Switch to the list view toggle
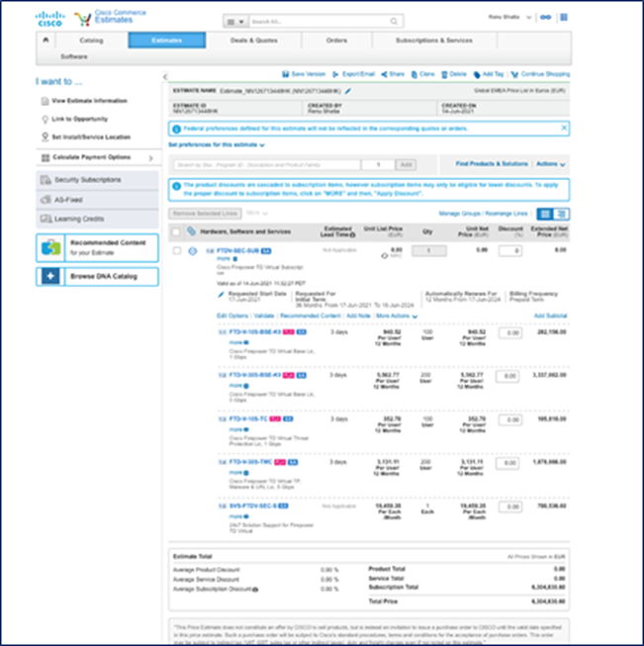The height and width of the screenshot is (646, 644). [x=545, y=214]
